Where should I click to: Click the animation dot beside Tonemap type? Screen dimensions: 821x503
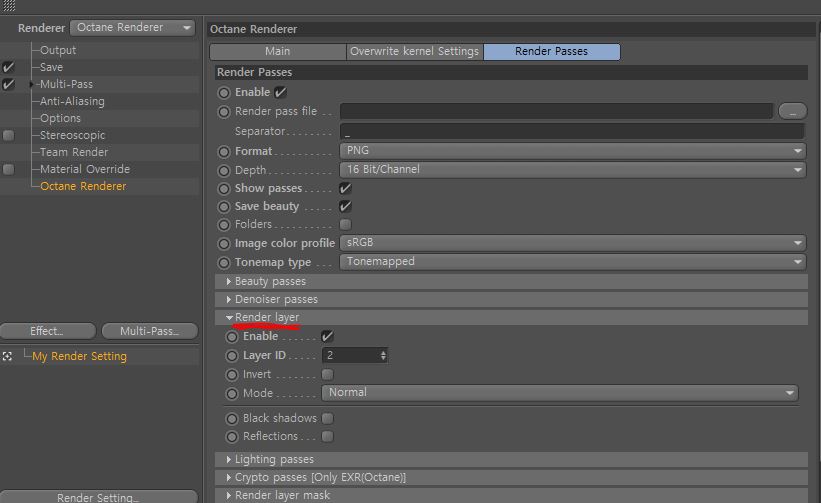pyautogui.click(x=224, y=262)
